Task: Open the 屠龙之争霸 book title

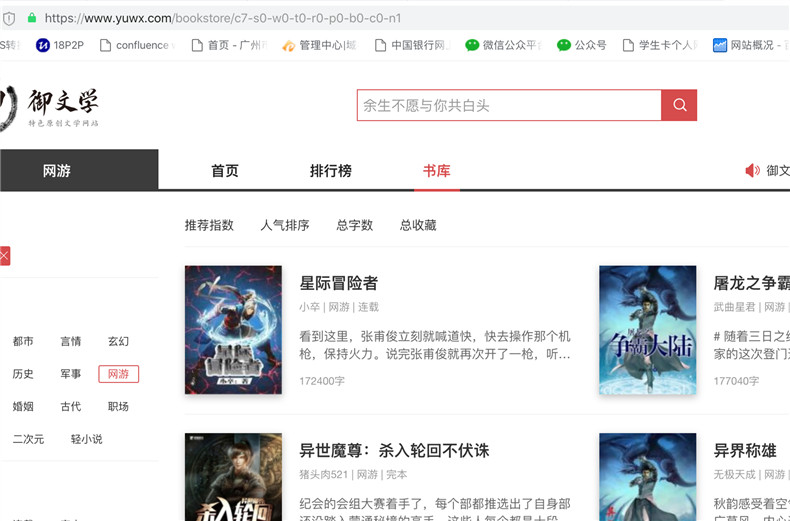Action: click(752, 283)
